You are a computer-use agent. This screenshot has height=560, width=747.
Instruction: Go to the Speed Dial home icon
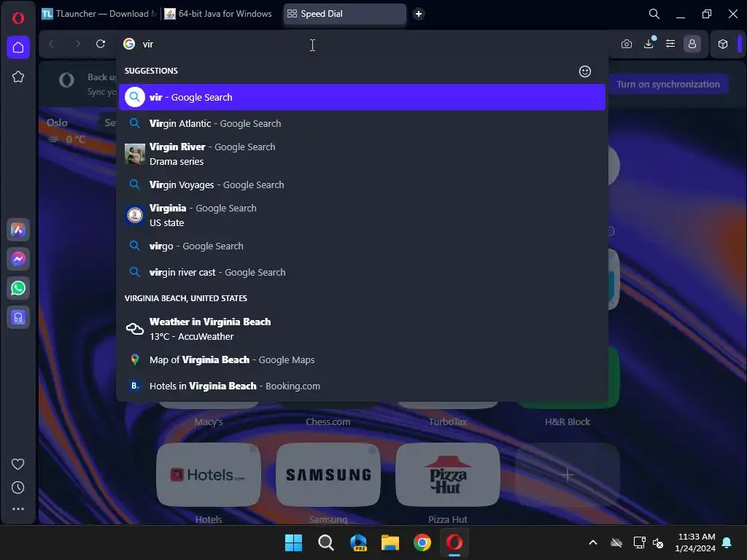[x=18, y=47]
